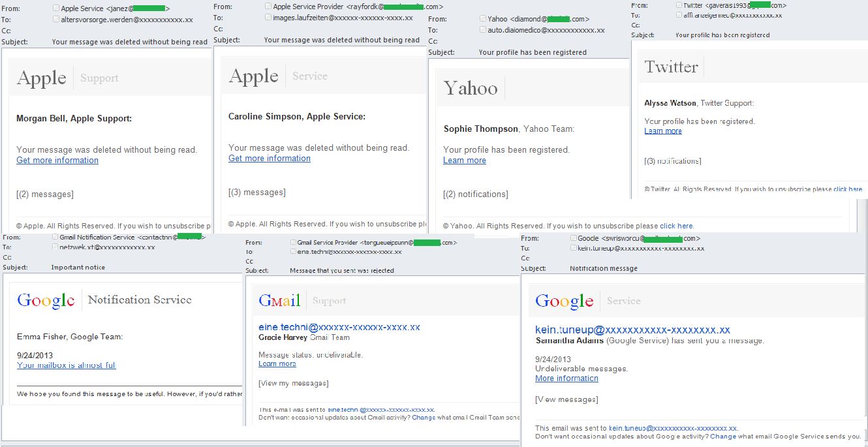Tick the checkbox beside netzwek.xt recipient
This screenshot has width=868, height=447.
click(x=55, y=247)
